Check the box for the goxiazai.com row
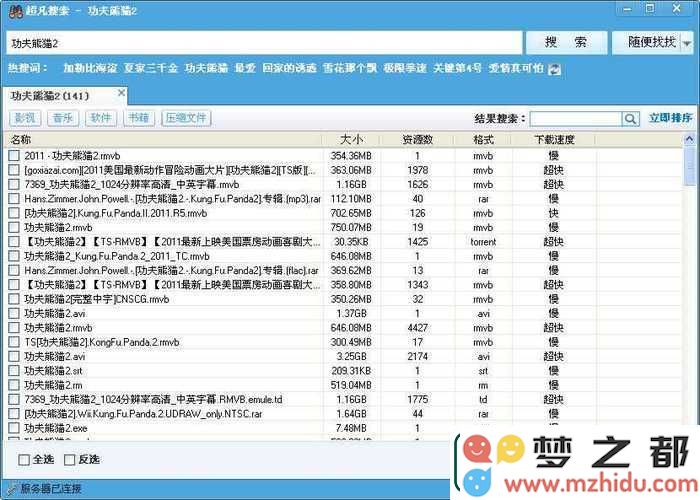 pos(14,170)
